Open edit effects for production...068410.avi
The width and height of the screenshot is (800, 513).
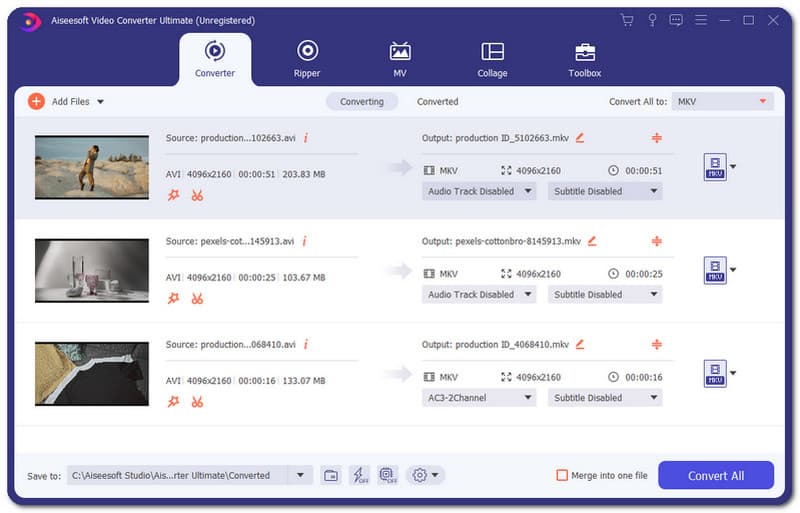(x=173, y=402)
